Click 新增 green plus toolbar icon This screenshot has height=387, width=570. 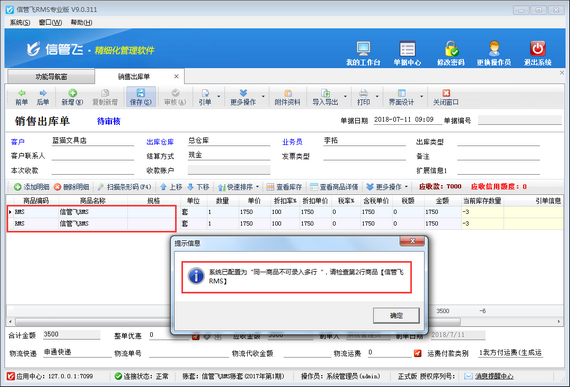[72, 93]
